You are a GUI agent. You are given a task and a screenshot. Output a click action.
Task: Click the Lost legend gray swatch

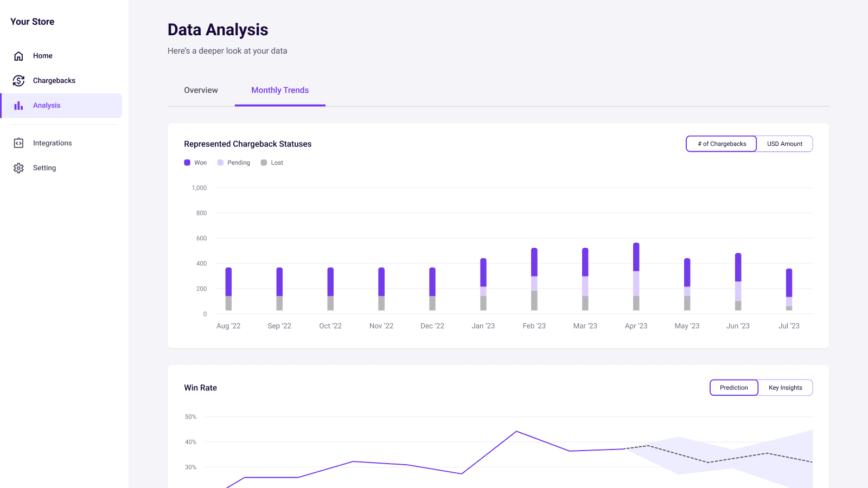coord(264,163)
